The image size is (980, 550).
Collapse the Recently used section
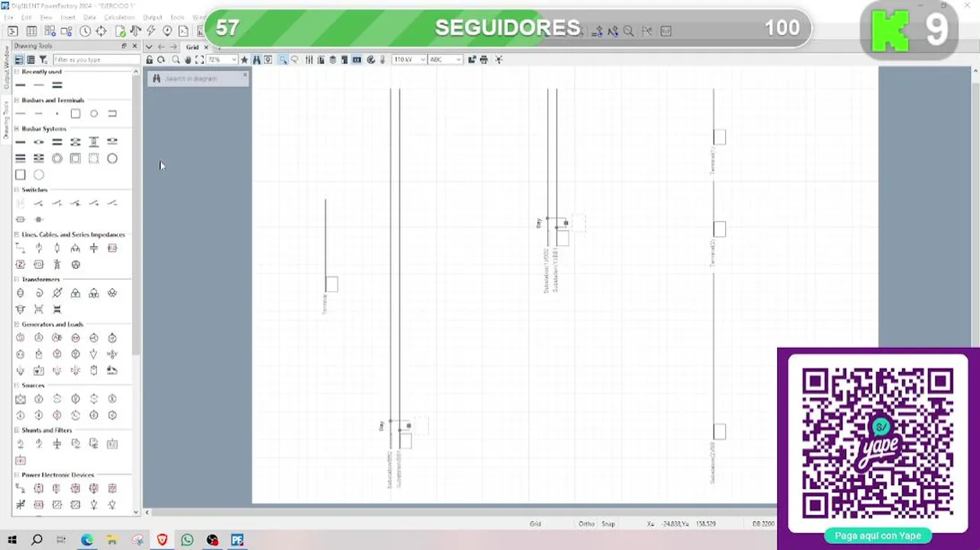click(17, 72)
